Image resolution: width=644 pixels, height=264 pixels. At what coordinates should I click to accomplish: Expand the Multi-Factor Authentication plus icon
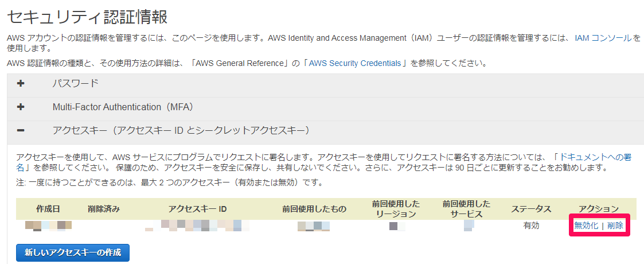click(x=21, y=107)
